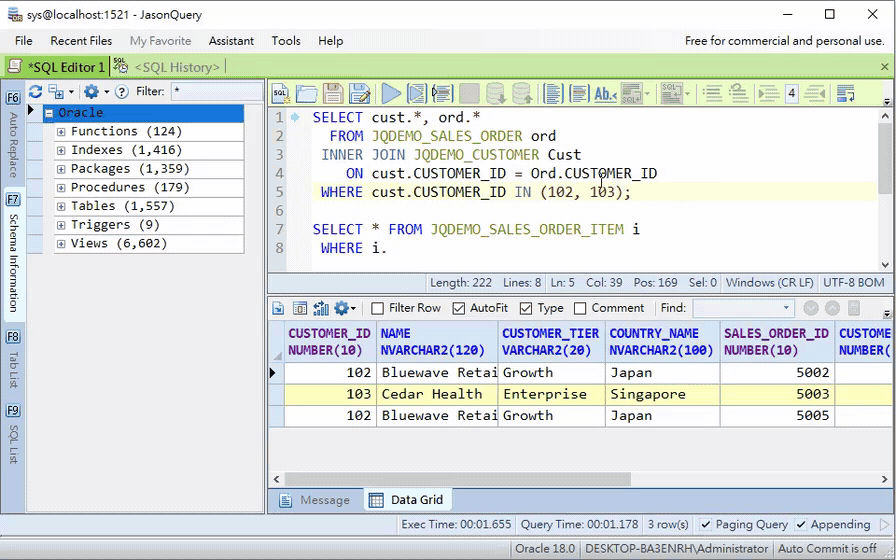896x560 pixels.
Task: Click the export data grid icon
Action: [x=278, y=309]
